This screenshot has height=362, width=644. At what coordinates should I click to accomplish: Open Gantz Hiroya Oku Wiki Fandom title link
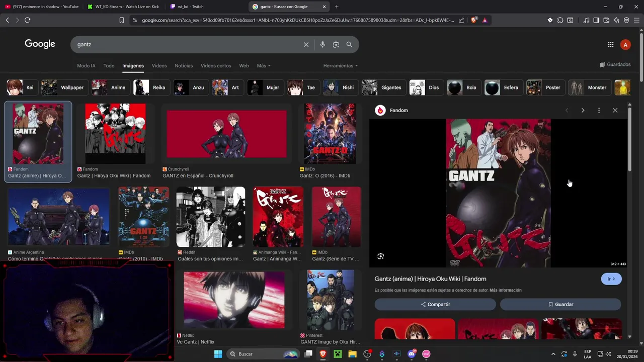click(430, 279)
